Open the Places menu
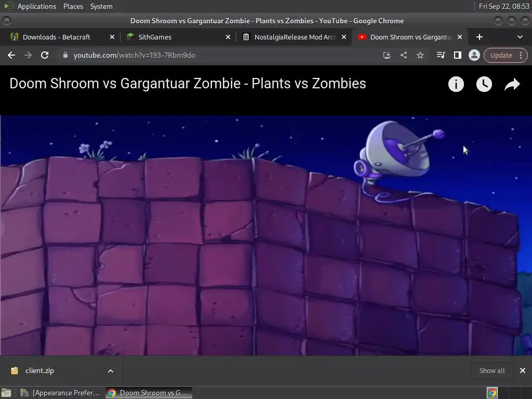532x399 pixels. pyautogui.click(x=73, y=6)
